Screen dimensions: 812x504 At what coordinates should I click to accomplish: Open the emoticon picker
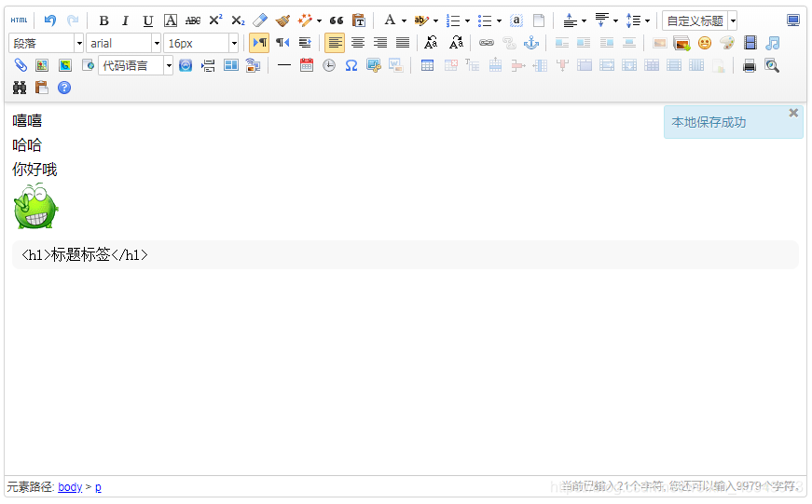704,43
